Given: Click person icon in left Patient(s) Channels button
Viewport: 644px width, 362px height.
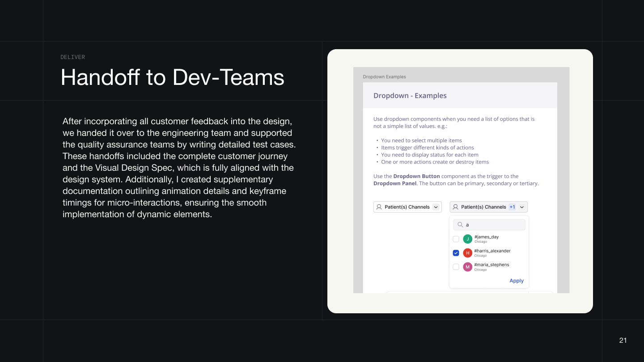Looking at the screenshot, I should click(x=379, y=207).
